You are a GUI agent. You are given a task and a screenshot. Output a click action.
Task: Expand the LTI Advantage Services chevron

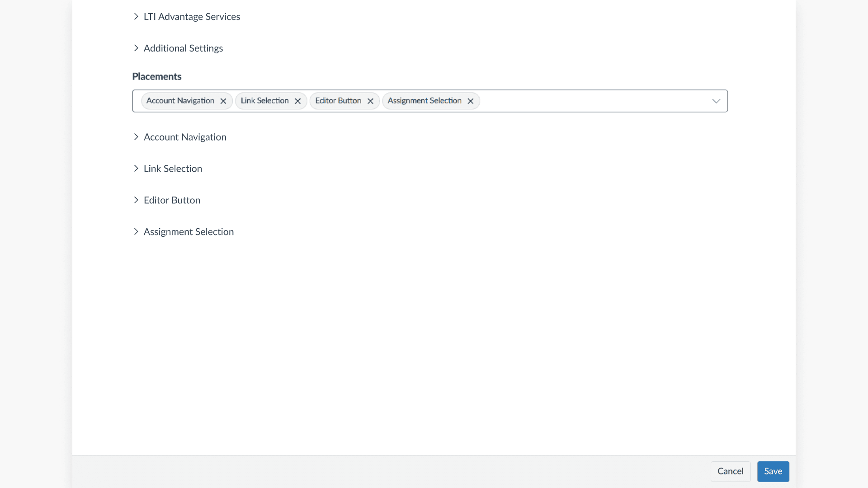pyautogui.click(x=136, y=17)
